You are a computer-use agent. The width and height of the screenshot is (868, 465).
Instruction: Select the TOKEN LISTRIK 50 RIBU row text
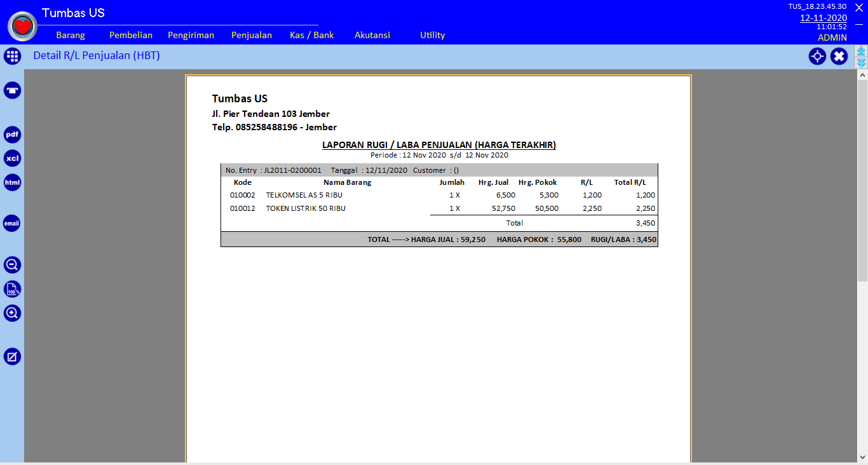[306, 208]
